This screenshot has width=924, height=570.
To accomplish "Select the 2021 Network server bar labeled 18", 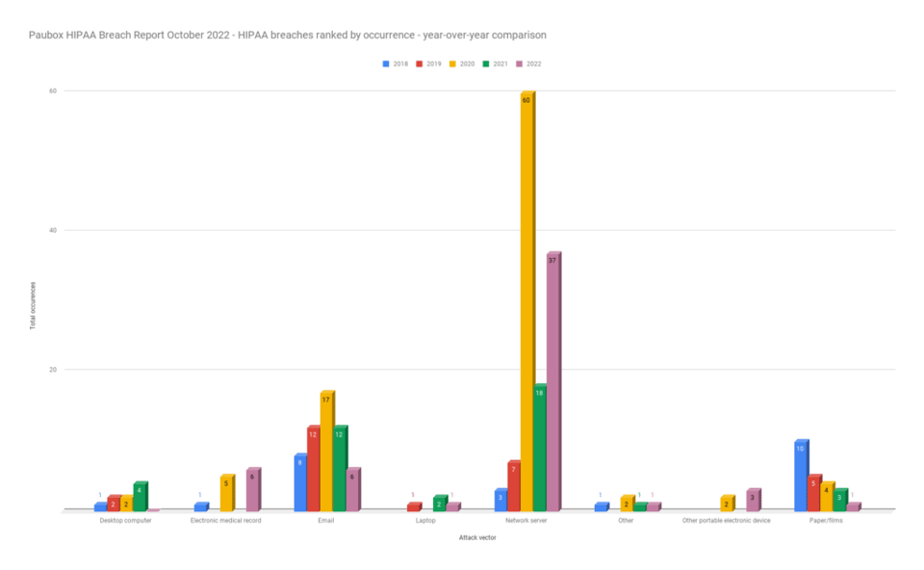I will (539, 448).
